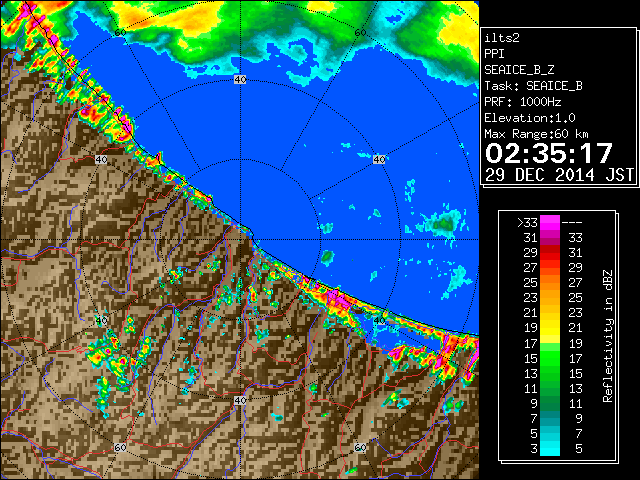Click the "40" range label southwest over land
This screenshot has width=640, height=480.
point(101,320)
